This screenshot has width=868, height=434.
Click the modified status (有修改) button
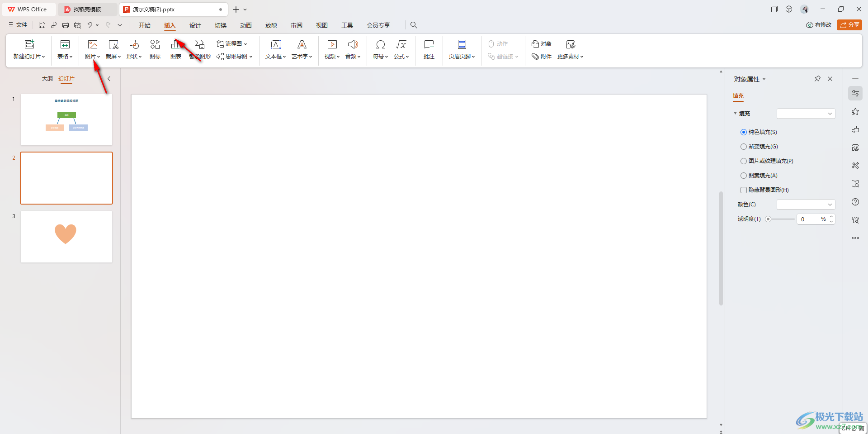tap(819, 25)
